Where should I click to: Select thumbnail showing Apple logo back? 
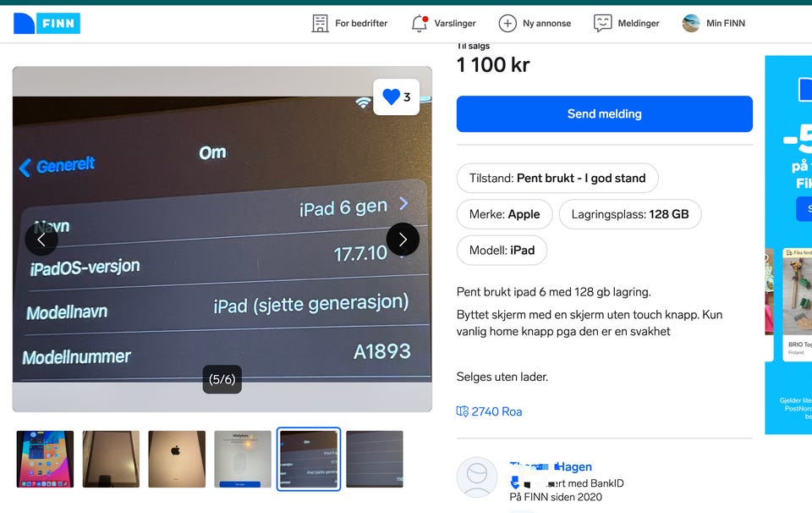coord(177,459)
